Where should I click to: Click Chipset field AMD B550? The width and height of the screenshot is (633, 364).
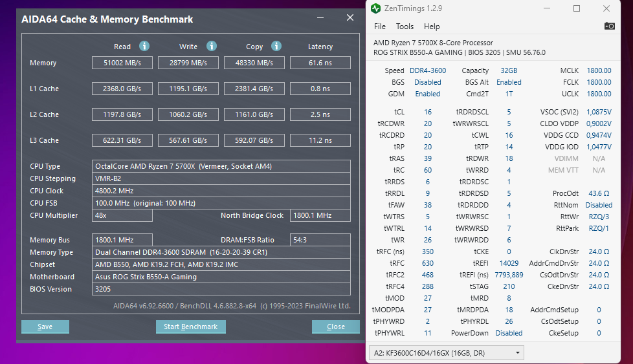(221, 264)
